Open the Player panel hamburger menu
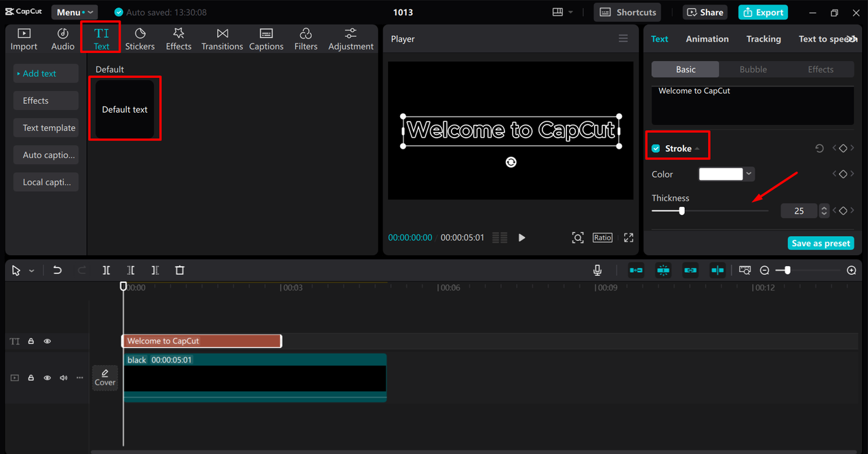Viewport: 868px width, 454px height. (x=623, y=39)
